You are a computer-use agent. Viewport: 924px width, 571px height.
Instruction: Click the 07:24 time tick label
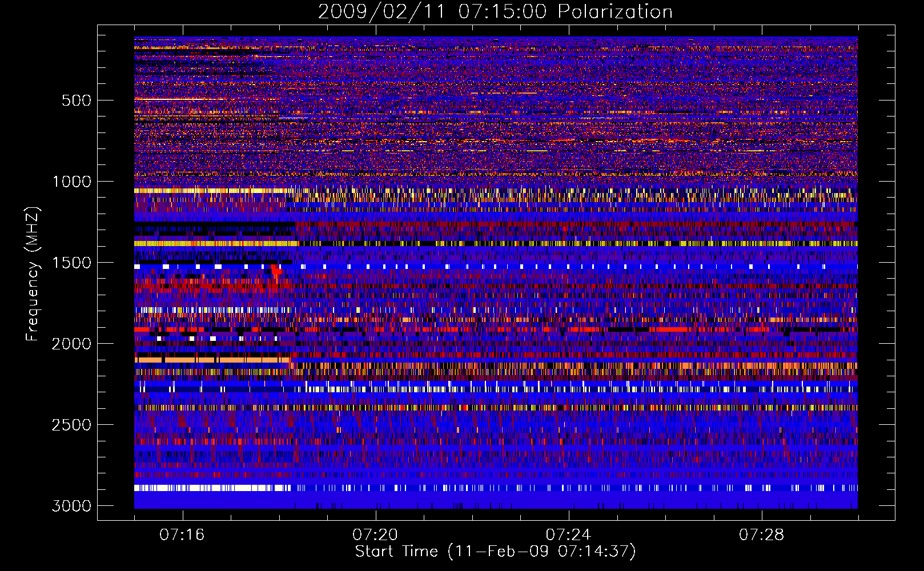pyautogui.click(x=568, y=534)
